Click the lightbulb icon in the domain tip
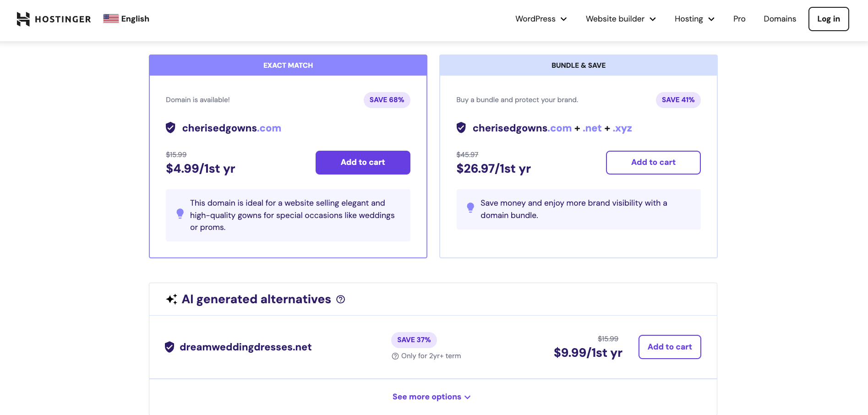This screenshot has width=868, height=415. point(180,213)
